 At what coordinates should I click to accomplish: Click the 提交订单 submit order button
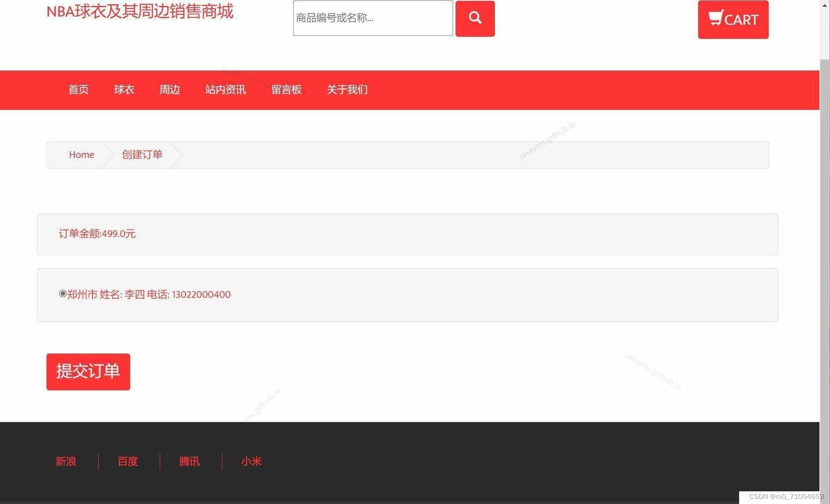click(x=88, y=371)
